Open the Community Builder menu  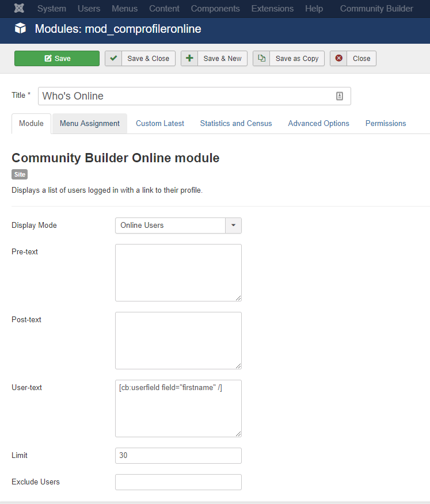(376, 9)
